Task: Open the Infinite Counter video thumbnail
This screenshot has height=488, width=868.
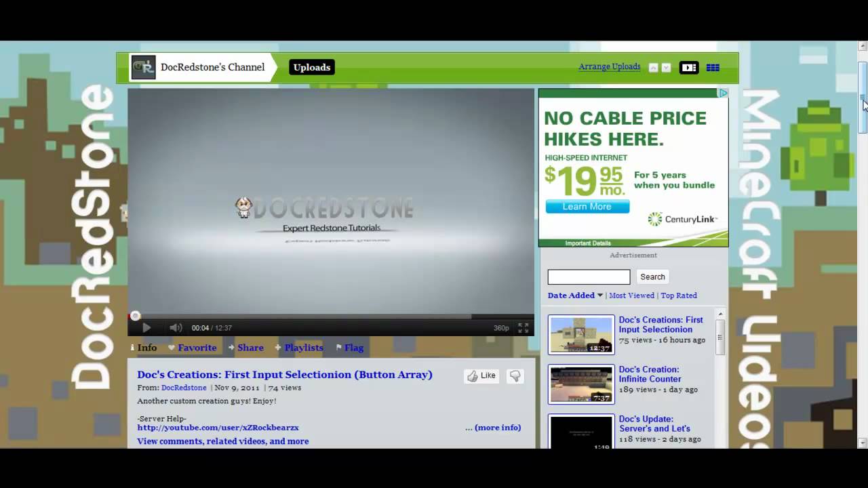Action: (x=581, y=384)
